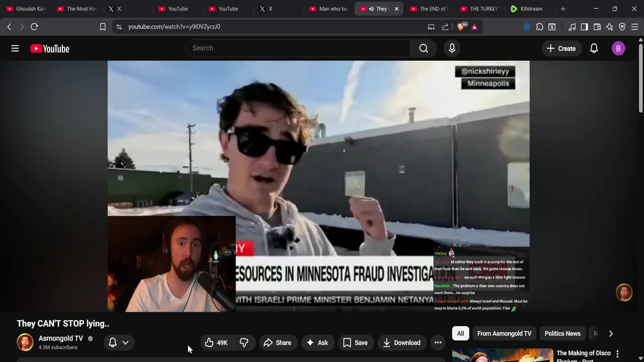This screenshot has width=644, height=362.
Task: Install app icon in address bar
Action: coord(431,27)
